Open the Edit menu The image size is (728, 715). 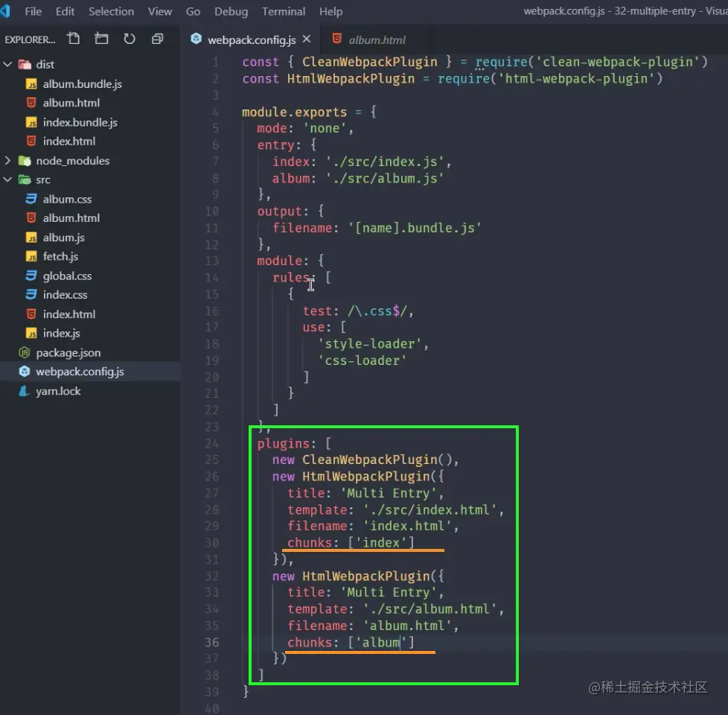click(65, 12)
